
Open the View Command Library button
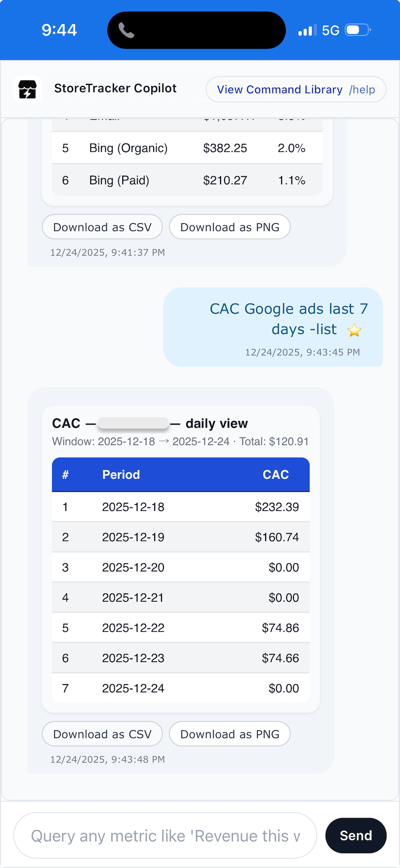pyautogui.click(x=279, y=90)
